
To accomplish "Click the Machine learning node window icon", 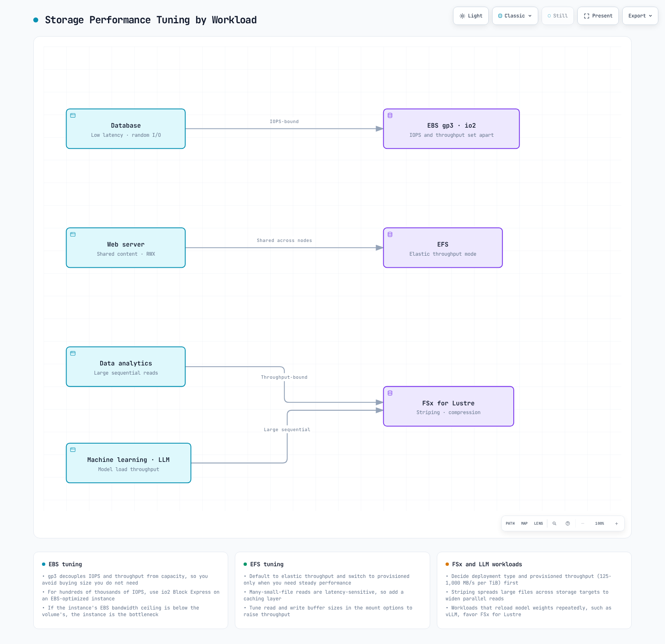I will pyautogui.click(x=73, y=450).
